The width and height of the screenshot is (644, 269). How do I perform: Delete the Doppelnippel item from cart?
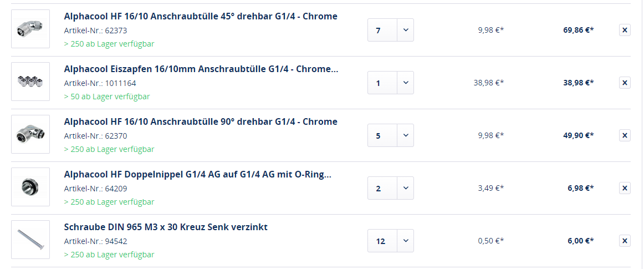click(x=625, y=188)
